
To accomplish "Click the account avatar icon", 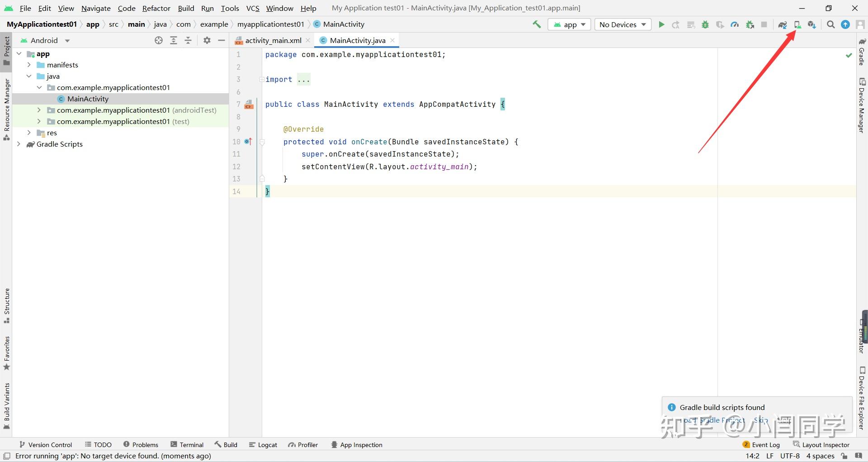I will pos(860,24).
